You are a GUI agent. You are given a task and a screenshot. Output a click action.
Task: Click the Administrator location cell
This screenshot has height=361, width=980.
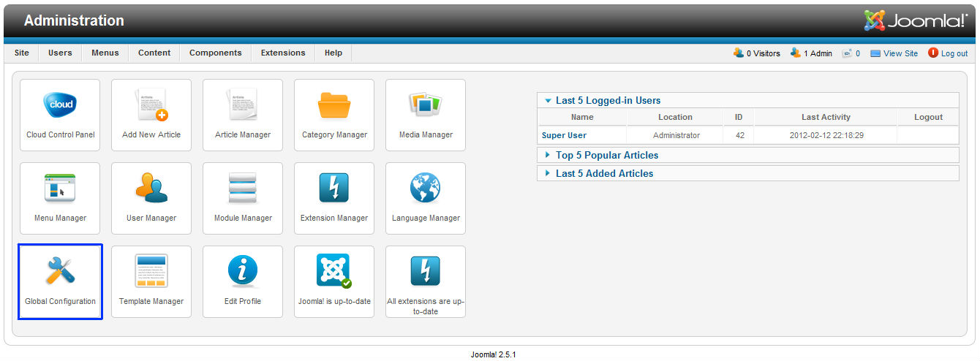[676, 135]
